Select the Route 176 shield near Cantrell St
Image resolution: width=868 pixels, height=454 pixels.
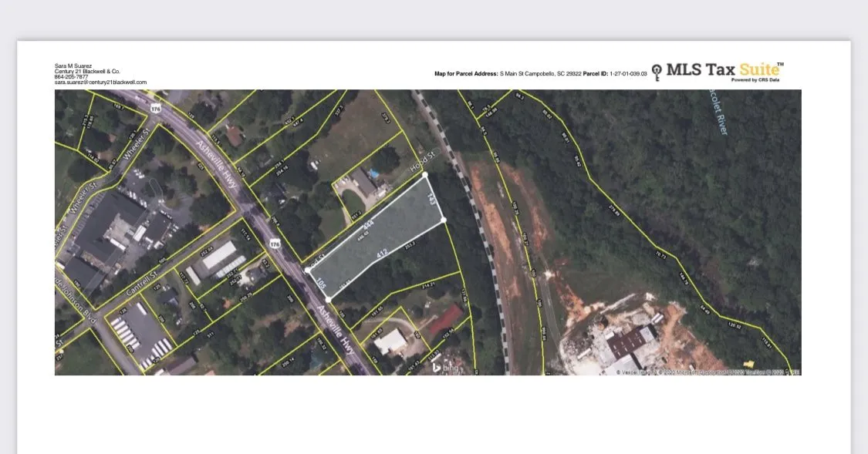tap(275, 244)
